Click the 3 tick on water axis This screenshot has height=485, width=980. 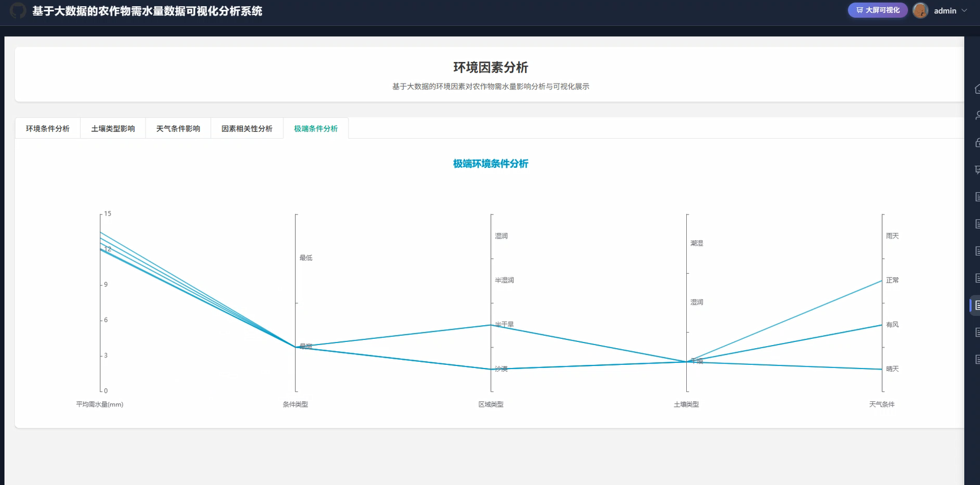pos(106,356)
